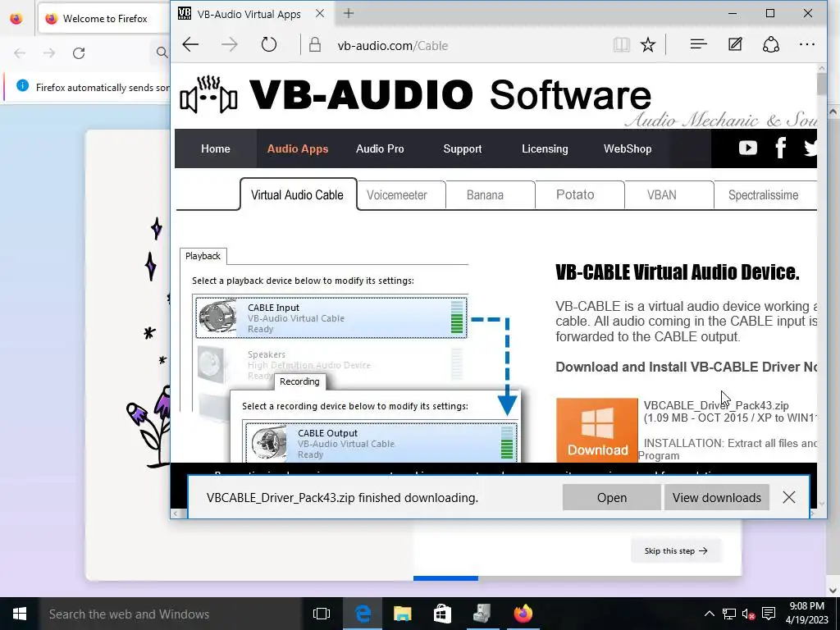Refresh the VB-Audio page in Edge
This screenshot has width=840, height=630.
point(269,45)
